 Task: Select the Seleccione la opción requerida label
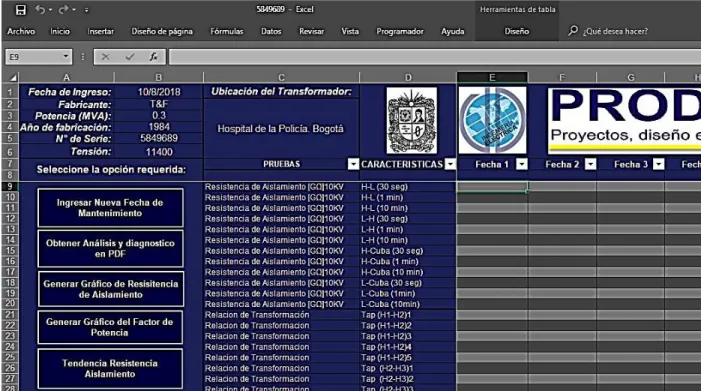[111, 170]
